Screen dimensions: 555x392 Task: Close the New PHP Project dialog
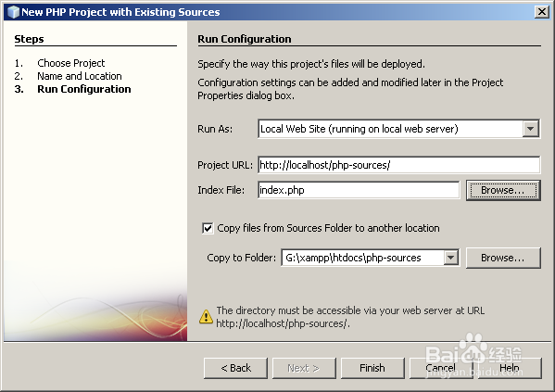(x=541, y=12)
